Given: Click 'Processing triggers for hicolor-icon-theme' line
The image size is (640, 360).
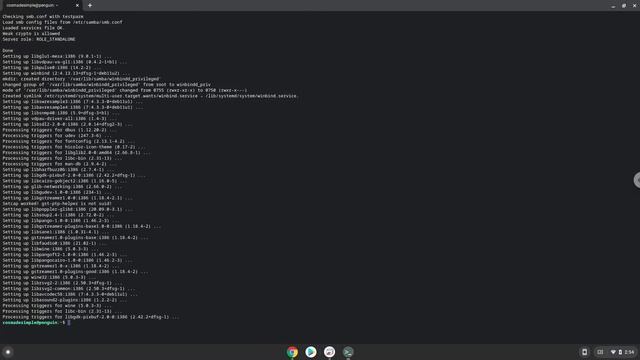Looking at the screenshot, I should [x=74, y=147].
